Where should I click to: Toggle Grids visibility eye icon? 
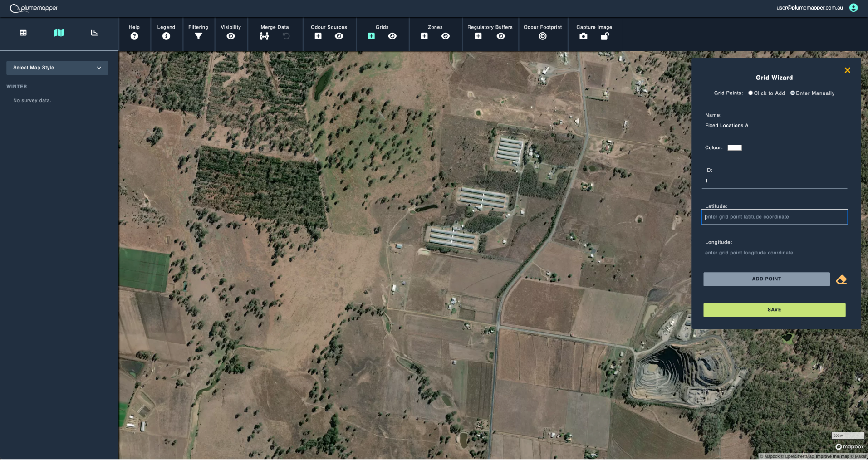392,36
